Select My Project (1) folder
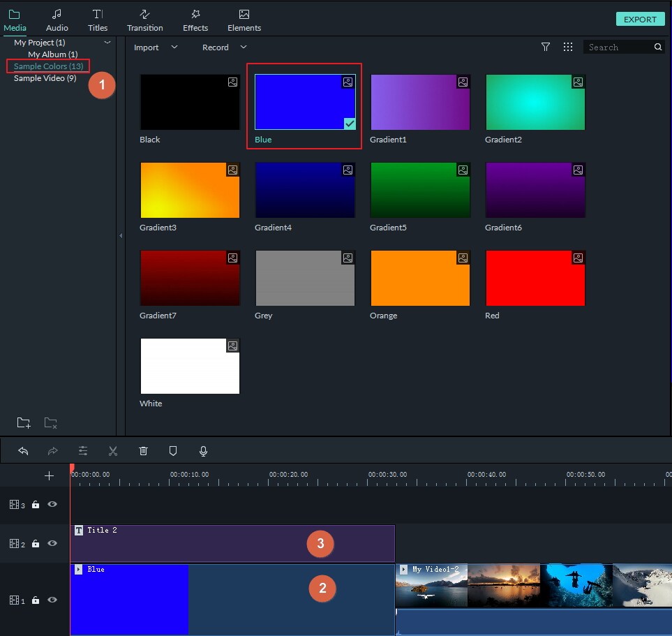672x636 pixels. [40, 43]
